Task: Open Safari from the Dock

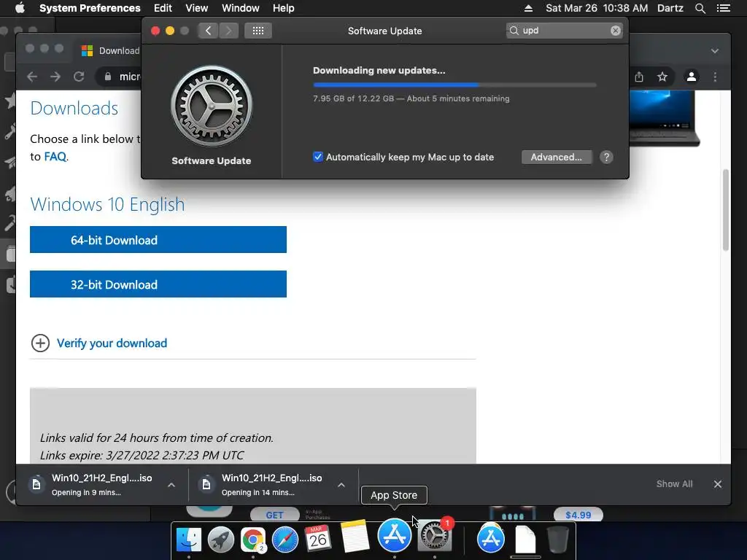Action: pos(285,539)
